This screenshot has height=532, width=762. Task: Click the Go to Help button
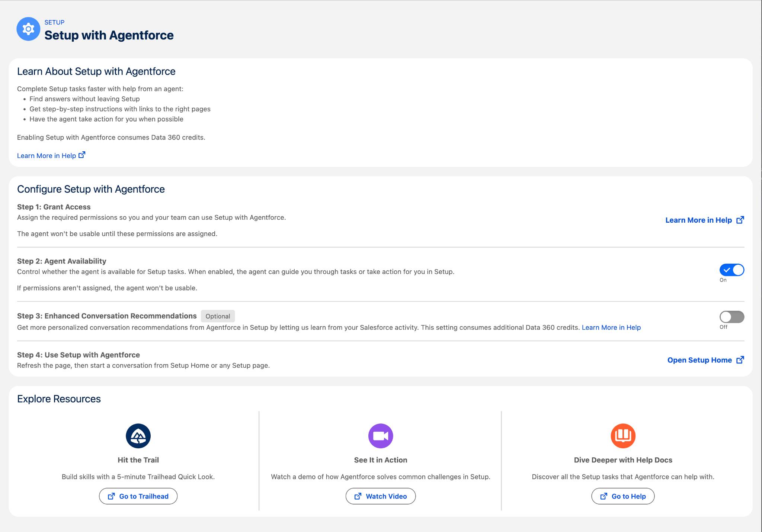pos(623,496)
